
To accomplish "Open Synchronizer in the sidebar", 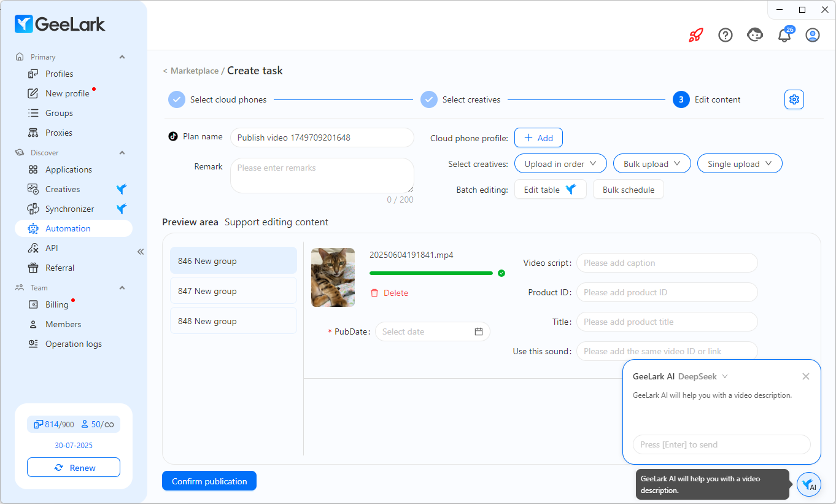I will tap(74, 209).
